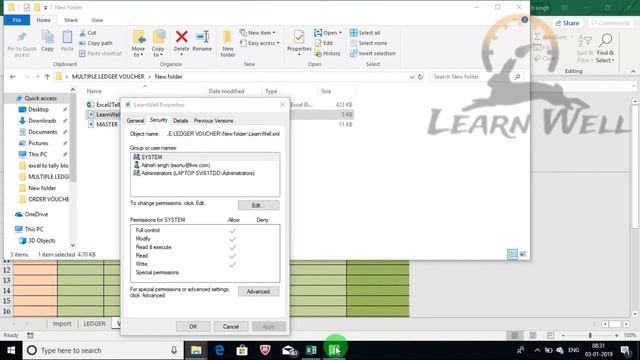
Task: Click the back arrow in Explorer
Action: click(x=13, y=77)
